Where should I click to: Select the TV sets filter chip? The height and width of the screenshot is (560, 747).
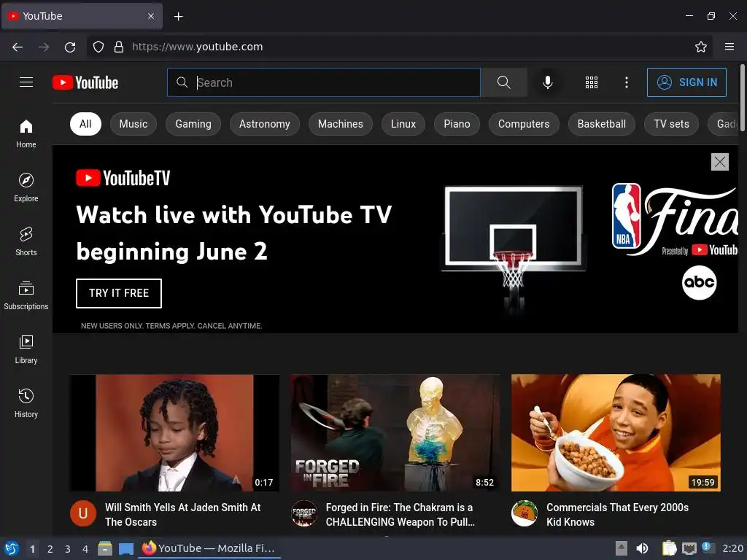[x=671, y=124]
